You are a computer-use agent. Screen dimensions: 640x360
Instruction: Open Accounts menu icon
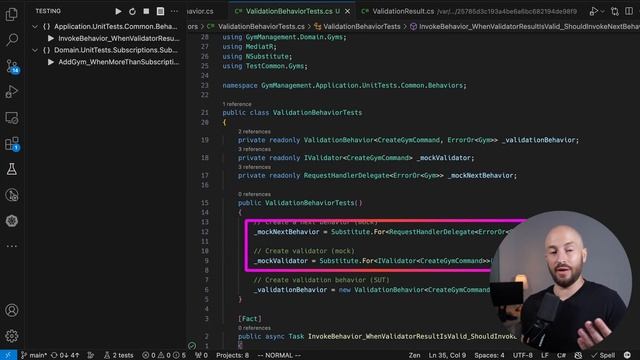[11, 310]
